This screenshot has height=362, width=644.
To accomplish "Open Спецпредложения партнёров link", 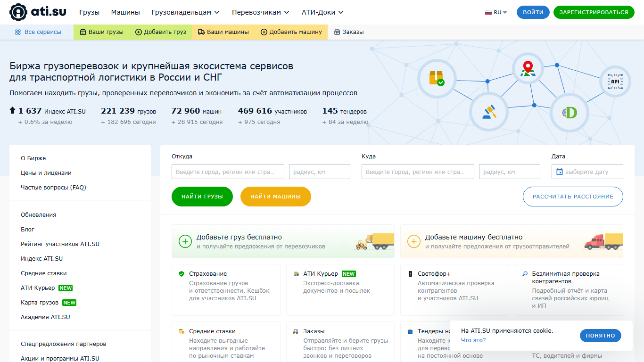I will pyautogui.click(x=64, y=344).
